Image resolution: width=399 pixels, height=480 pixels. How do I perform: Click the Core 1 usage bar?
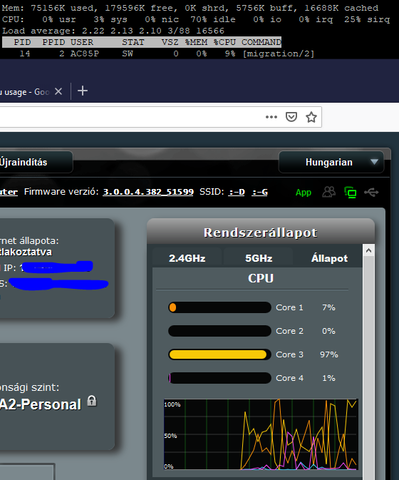pos(220,307)
